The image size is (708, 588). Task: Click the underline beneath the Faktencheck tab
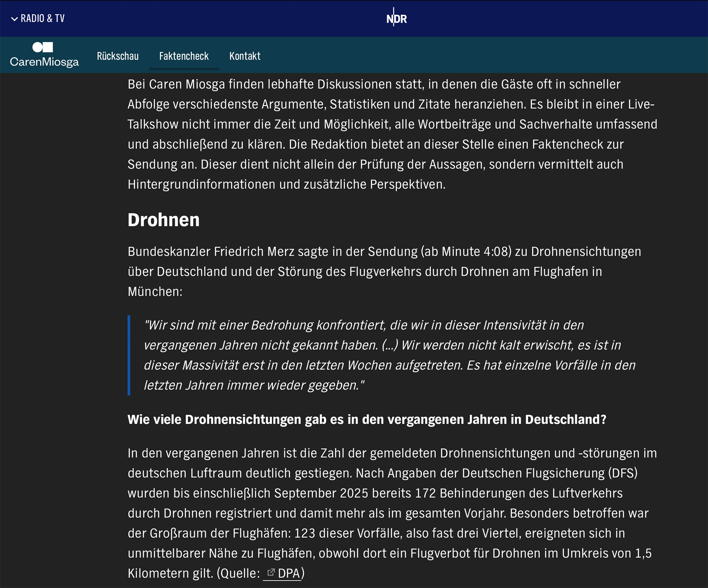click(184, 69)
